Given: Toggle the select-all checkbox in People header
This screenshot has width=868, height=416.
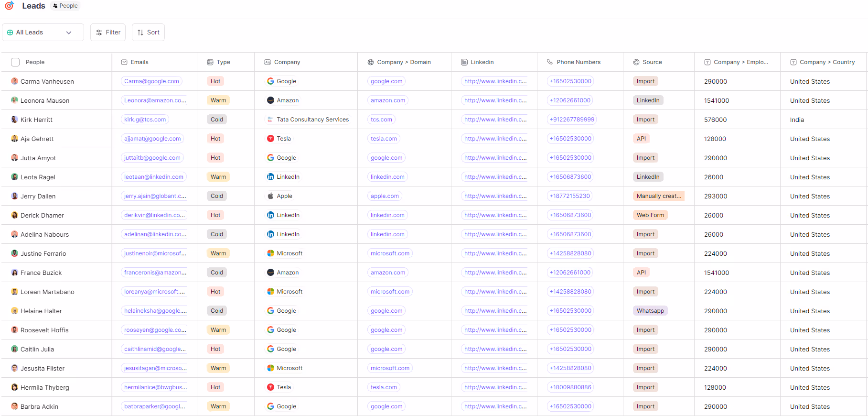Looking at the screenshot, I should pyautogui.click(x=15, y=62).
